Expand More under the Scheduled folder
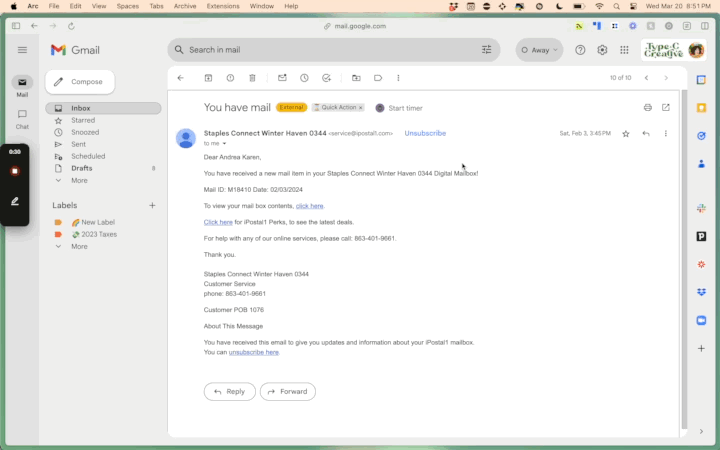Image resolution: width=720 pixels, height=450 pixels. click(79, 180)
